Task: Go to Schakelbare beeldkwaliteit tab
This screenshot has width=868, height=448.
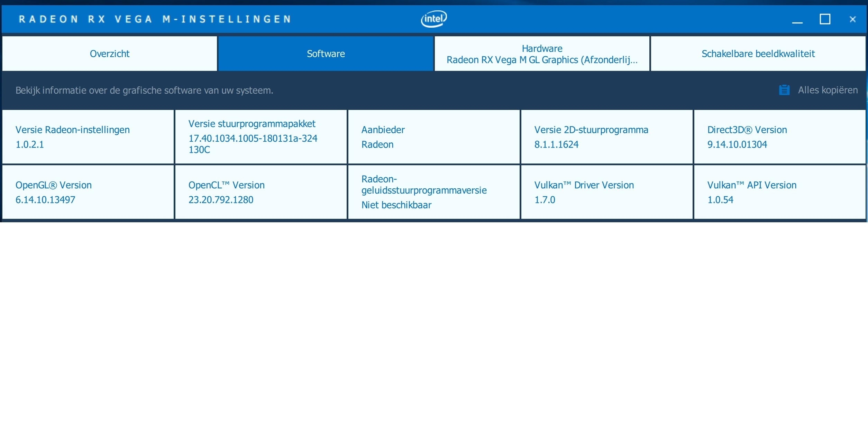Action: tap(758, 54)
